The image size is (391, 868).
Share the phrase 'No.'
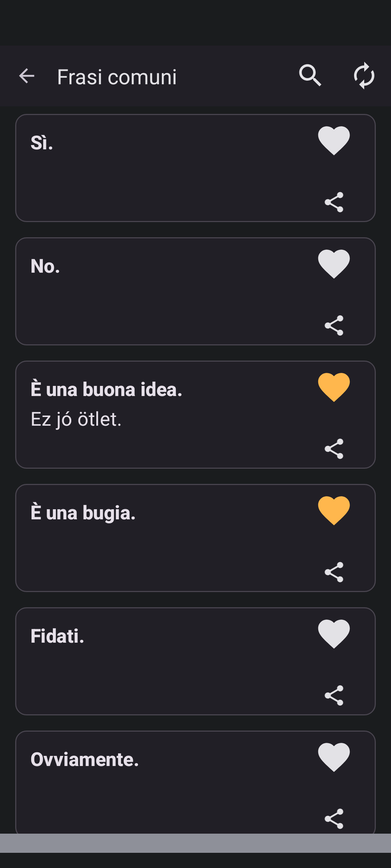coord(334,325)
